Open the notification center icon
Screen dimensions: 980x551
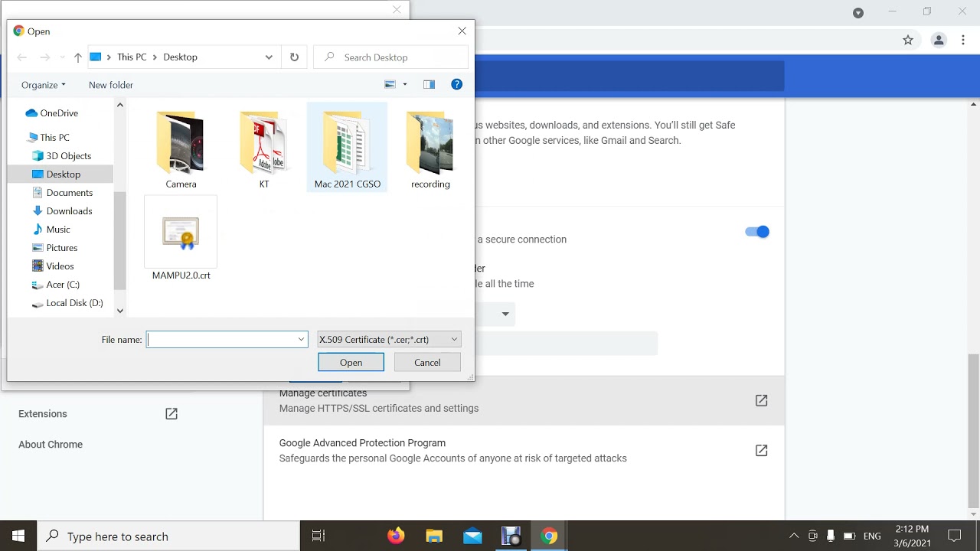(x=954, y=536)
